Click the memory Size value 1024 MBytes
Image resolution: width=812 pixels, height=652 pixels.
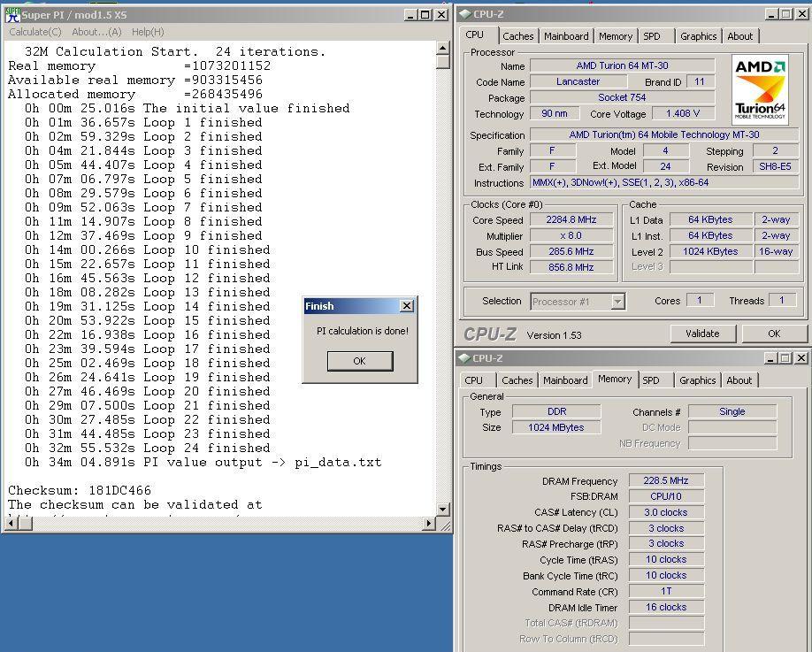pos(556,427)
